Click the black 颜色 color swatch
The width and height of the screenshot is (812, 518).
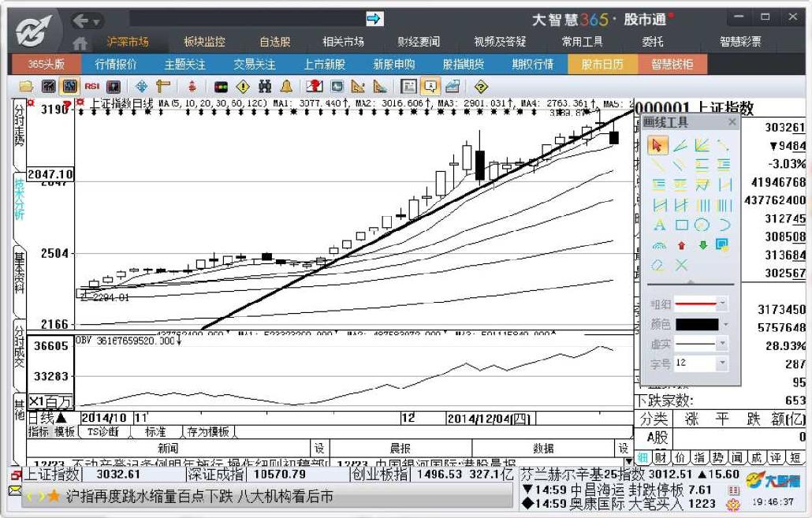point(697,324)
